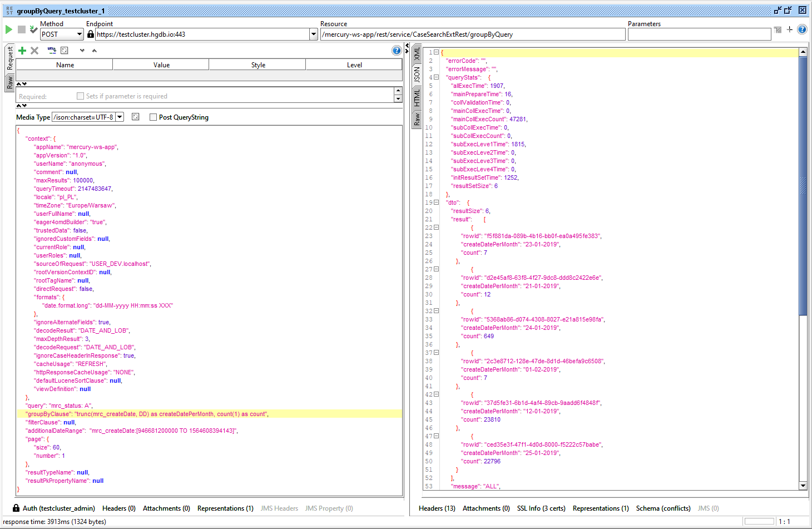Revert parameters to defaults icon

tap(65, 51)
